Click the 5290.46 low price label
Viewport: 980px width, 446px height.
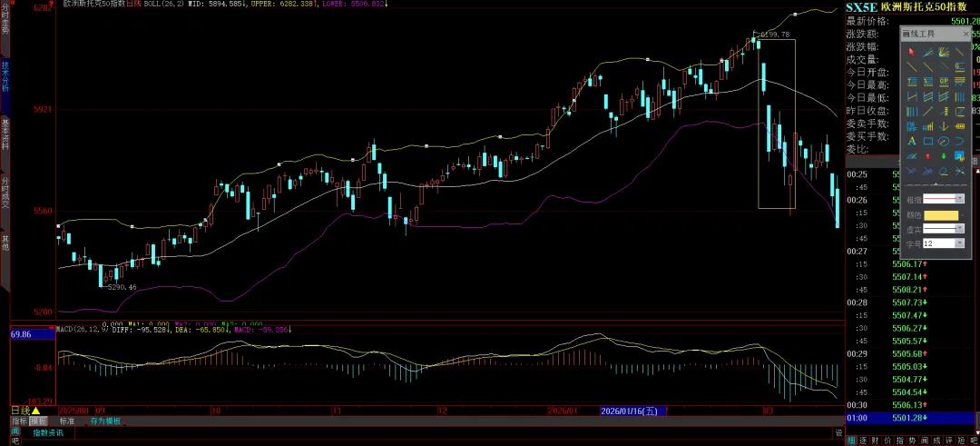122,287
